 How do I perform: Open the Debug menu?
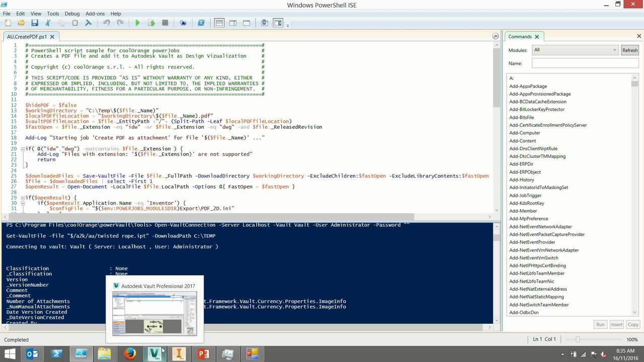pos(72,14)
